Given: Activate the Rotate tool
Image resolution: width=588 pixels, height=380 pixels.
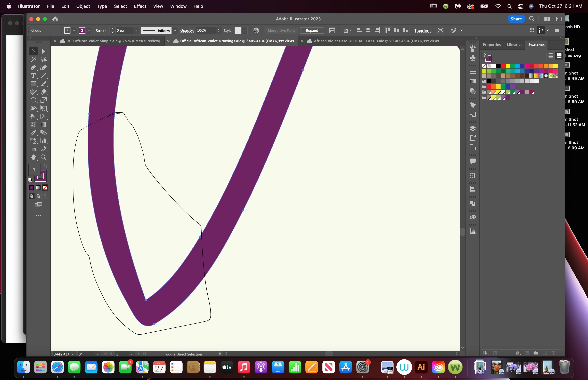Looking at the screenshot, I should [33, 100].
